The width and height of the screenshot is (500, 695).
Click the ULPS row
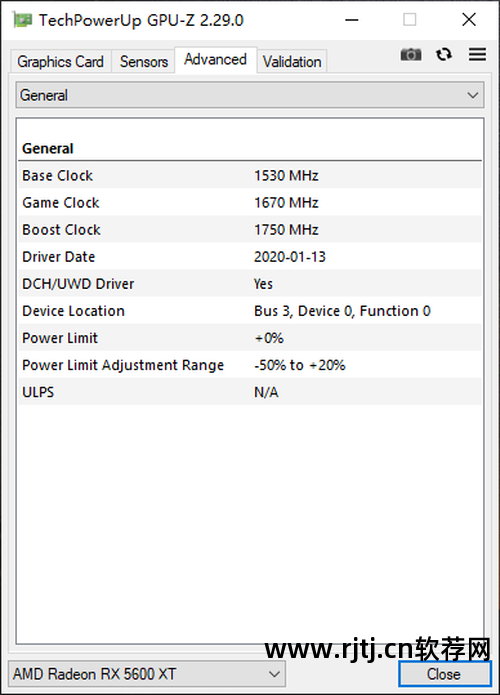point(250,392)
